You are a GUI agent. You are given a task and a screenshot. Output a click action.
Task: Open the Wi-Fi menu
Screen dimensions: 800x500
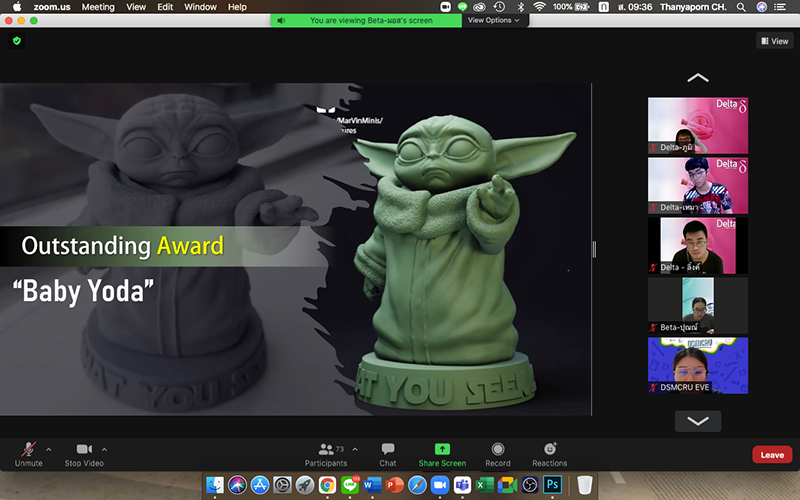(x=539, y=7)
